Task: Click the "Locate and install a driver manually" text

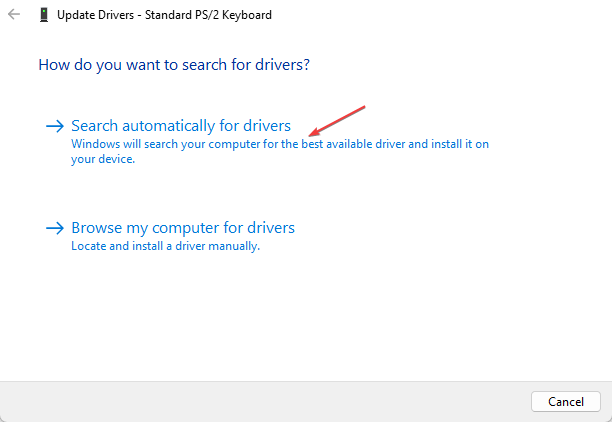Action: coord(165,246)
